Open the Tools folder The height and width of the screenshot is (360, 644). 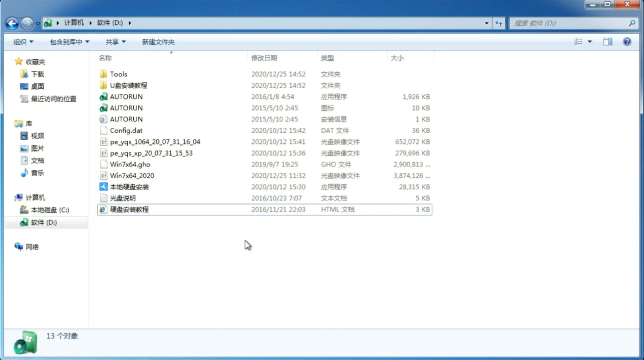(118, 74)
